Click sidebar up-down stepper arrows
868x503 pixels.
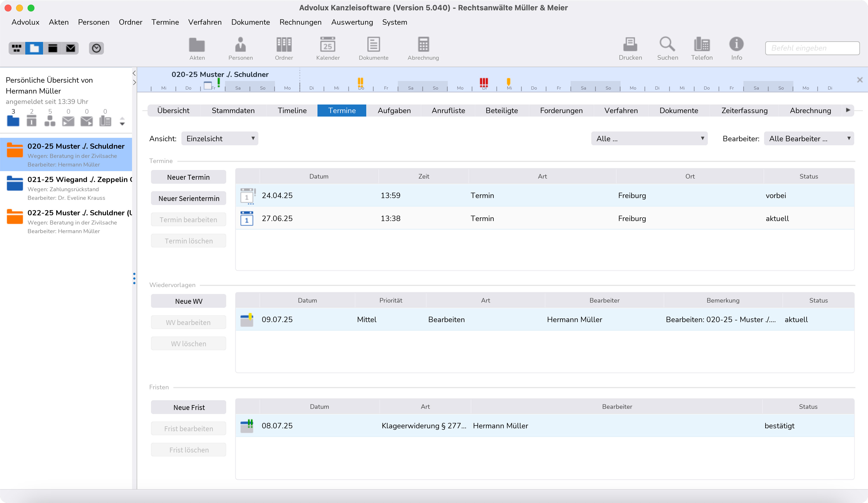pyautogui.click(x=122, y=121)
